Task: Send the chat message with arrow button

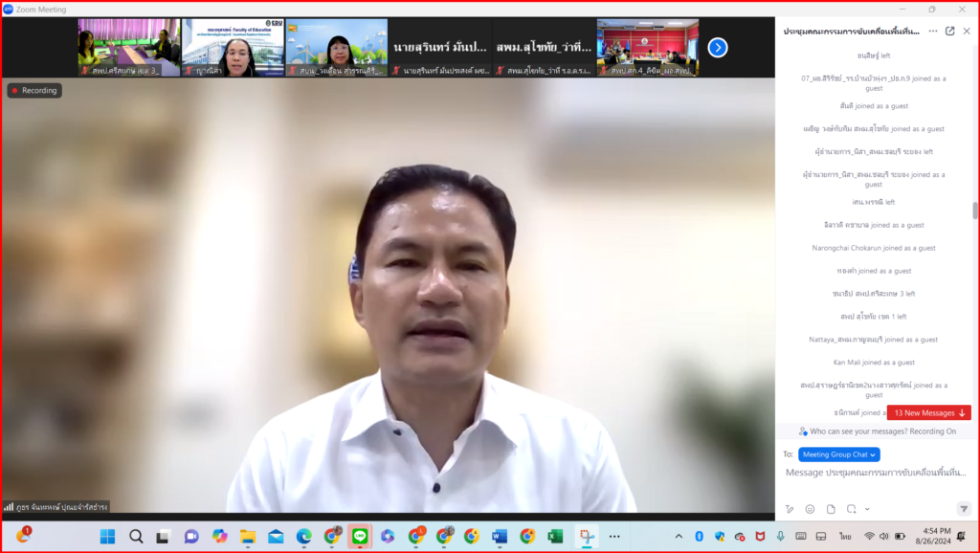Action: coord(964,509)
